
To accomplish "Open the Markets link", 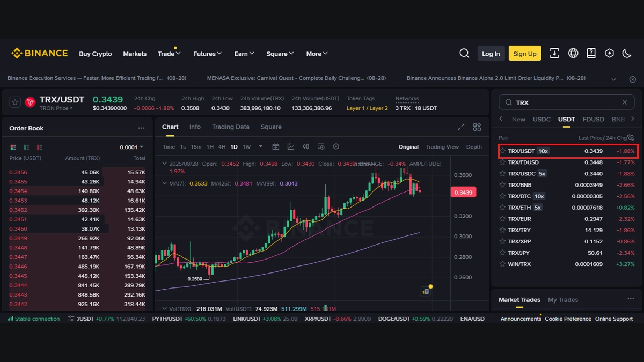I will tap(135, 54).
